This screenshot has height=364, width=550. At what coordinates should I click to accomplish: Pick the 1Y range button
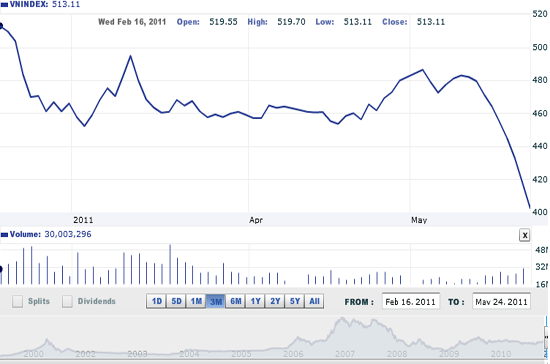255,301
